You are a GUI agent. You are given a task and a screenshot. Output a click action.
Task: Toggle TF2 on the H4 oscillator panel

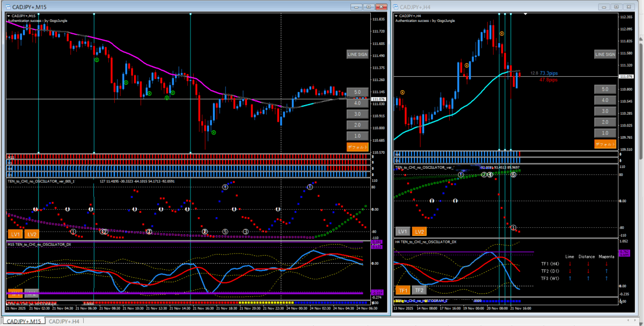click(x=419, y=290)
